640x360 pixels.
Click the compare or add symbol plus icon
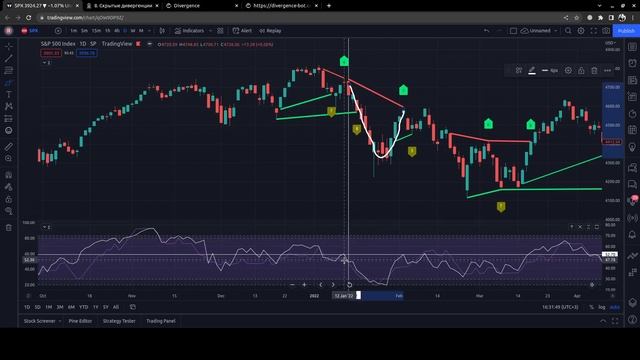click(x=58, y=31)
